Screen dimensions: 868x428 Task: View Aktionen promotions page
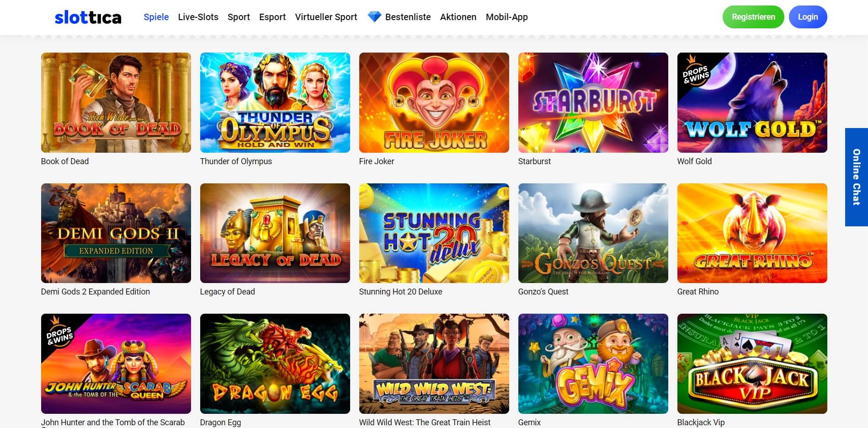click(458, 17)
